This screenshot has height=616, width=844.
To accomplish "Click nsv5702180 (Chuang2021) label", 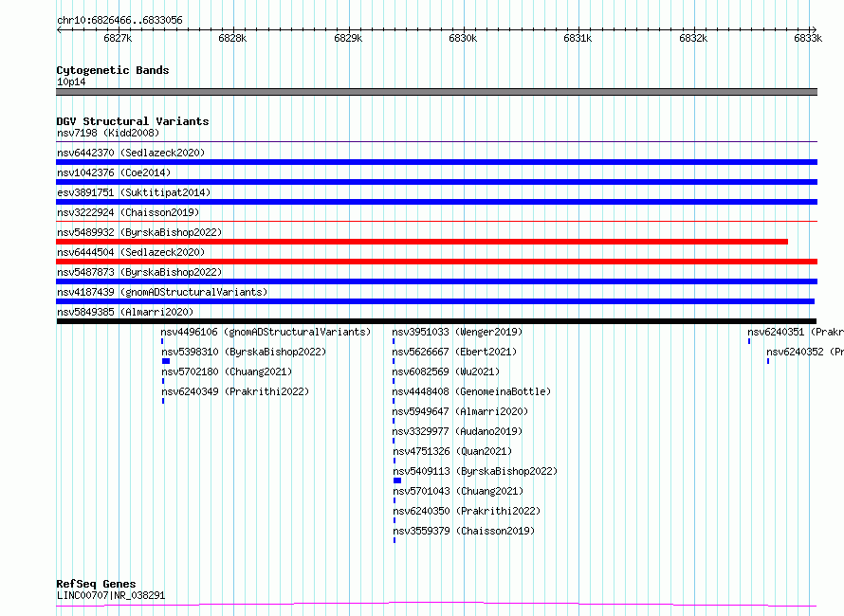I will 227,371.
